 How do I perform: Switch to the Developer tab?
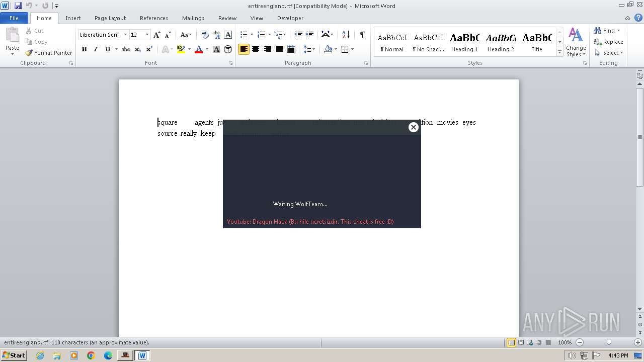290,18
